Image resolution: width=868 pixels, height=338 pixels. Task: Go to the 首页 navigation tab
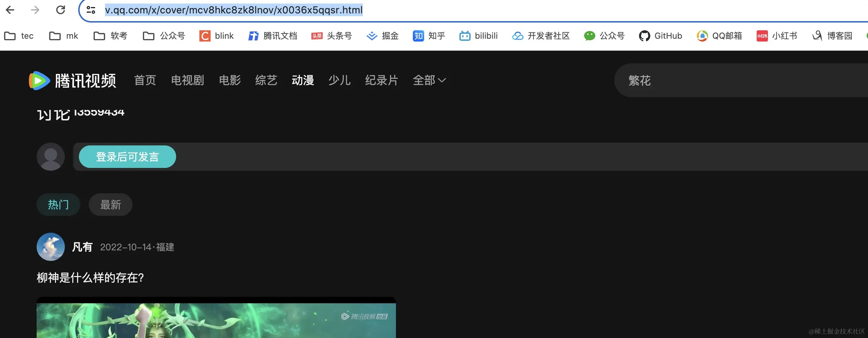[145, 80]
